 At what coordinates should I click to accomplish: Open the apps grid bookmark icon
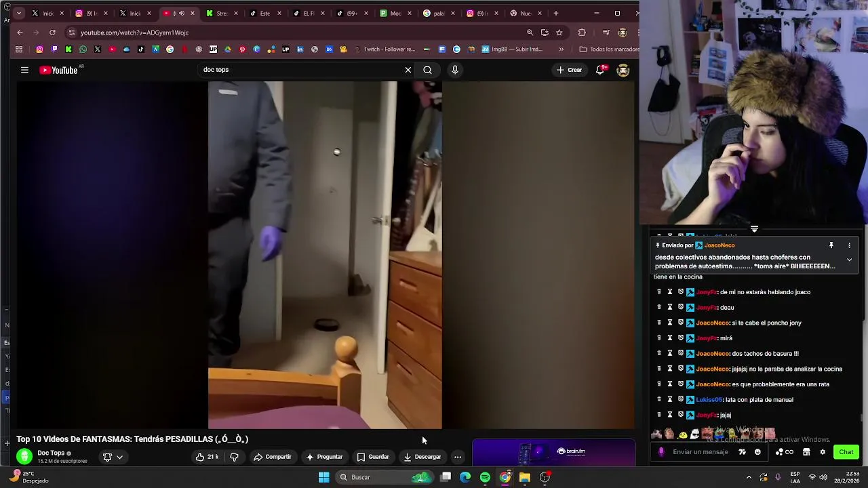click(19, 49)
